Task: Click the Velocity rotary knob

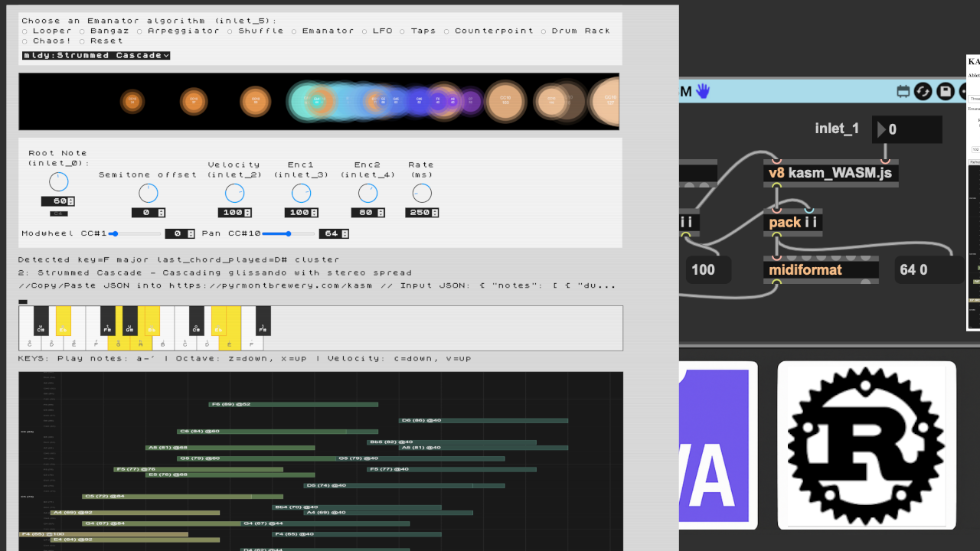Action: 234,194
